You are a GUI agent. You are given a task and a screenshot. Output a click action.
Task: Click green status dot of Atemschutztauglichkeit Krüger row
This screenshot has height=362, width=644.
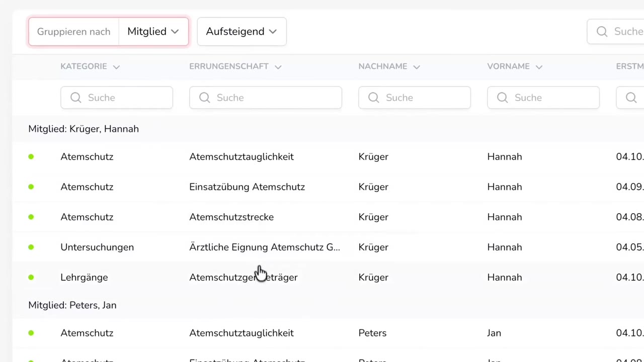coord(31,157)
